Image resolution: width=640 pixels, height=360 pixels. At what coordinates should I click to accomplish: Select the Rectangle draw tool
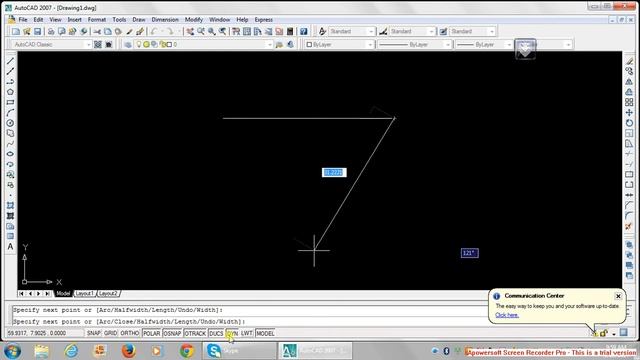[10, 102]
